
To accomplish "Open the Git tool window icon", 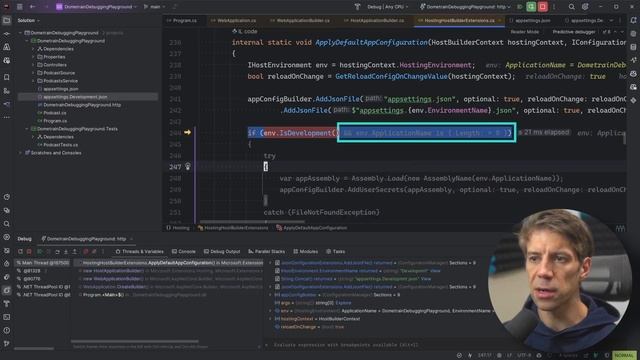I will pyautogui.click(x=7, y=344).
